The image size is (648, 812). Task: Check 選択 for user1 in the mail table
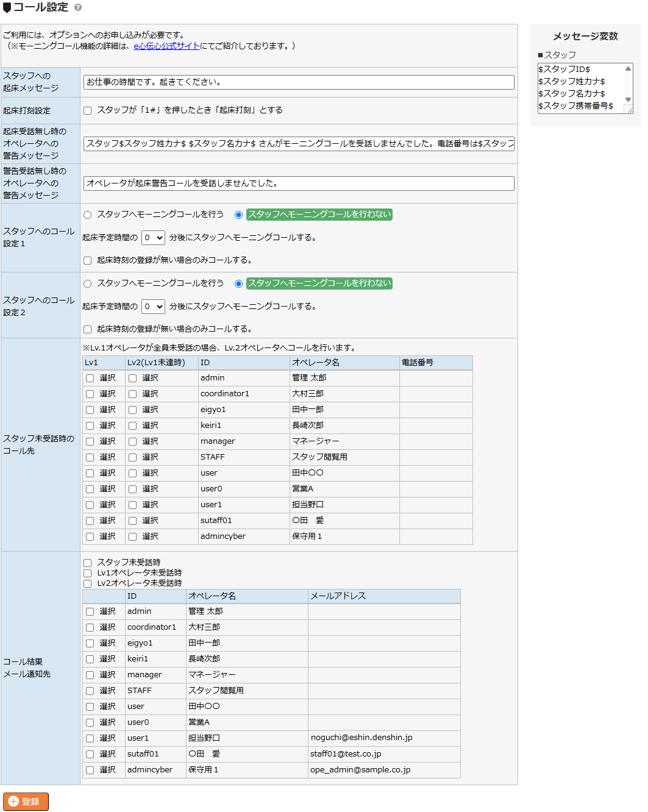tap(90, 738)
